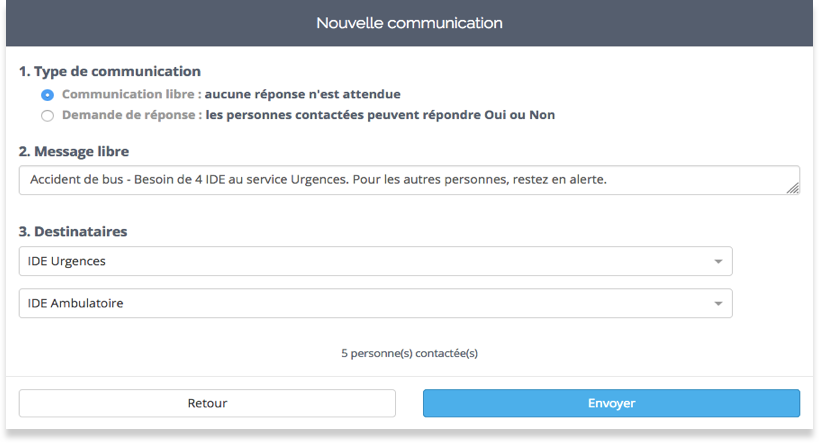Send the message with Envoyer button
Screen dimensions: 819x443
[611, 403]
